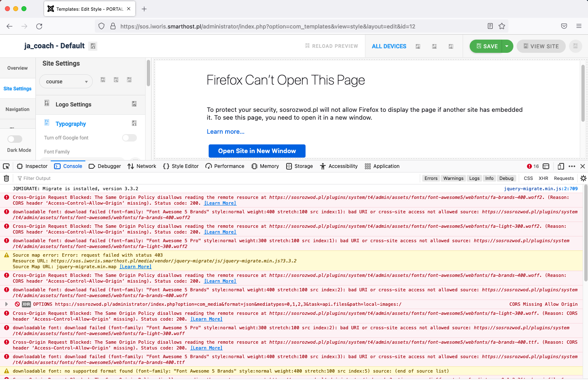Open the course dropdown in Site Settings
588x380 pixels.
(x=66, y=82)
